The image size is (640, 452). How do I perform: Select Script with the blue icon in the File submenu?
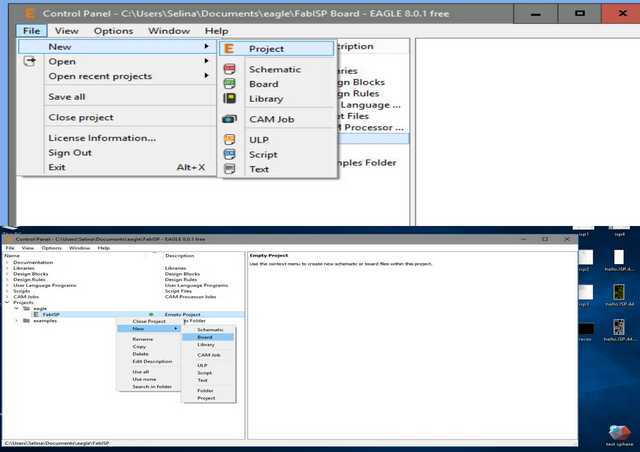click(x=277, y=154)
